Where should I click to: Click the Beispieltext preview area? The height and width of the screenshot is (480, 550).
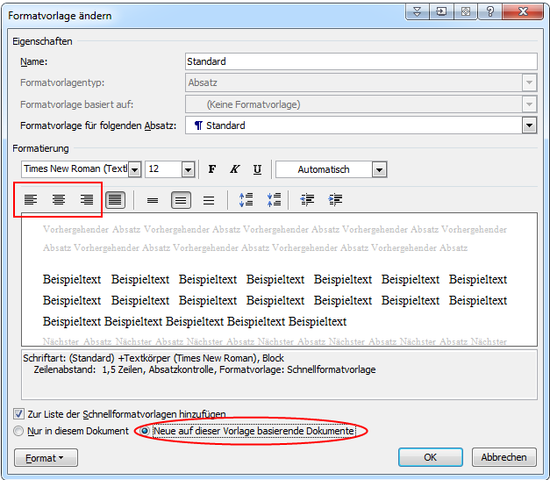pyautogui.click(x=279, y=280)
